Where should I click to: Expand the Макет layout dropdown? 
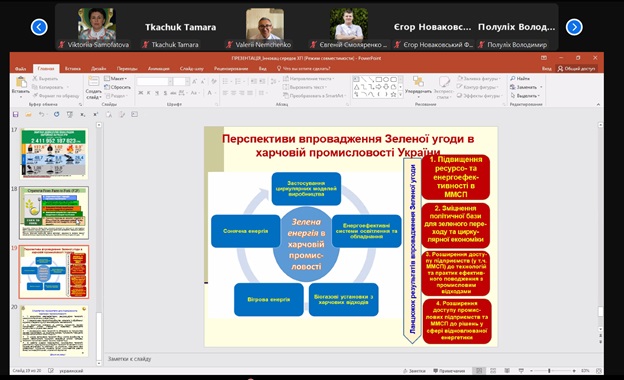point(115,78)
